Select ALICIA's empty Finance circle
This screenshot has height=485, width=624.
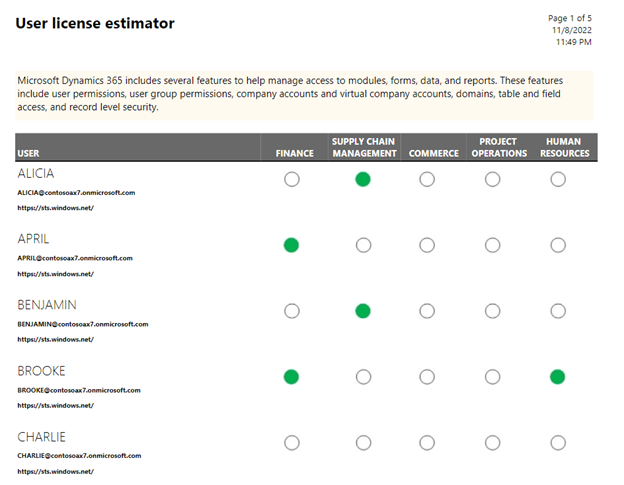click(292, 179)
